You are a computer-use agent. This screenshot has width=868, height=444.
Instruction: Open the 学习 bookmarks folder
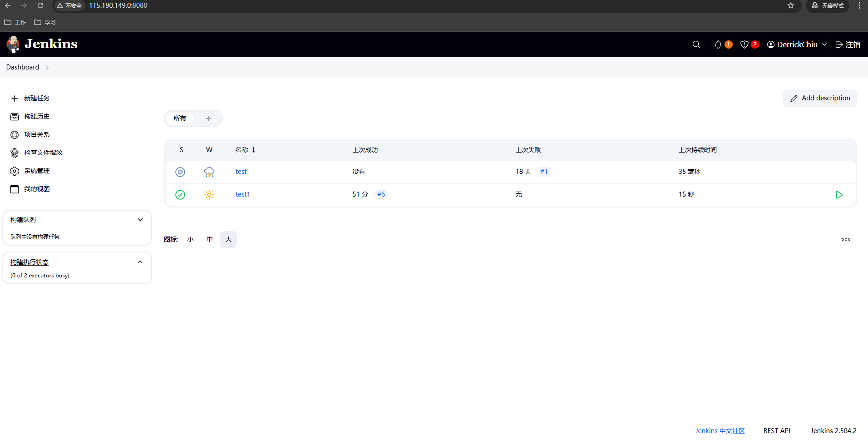(45, 22)
